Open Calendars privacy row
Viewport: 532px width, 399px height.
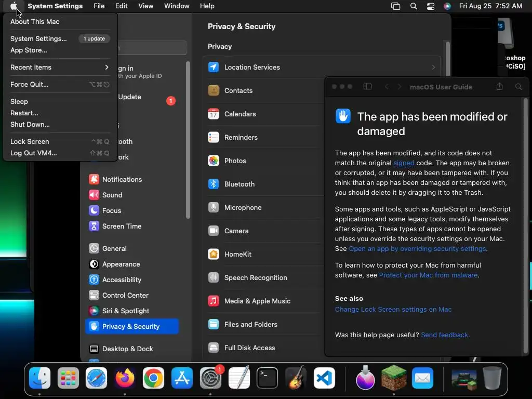(x=264, y=114)
